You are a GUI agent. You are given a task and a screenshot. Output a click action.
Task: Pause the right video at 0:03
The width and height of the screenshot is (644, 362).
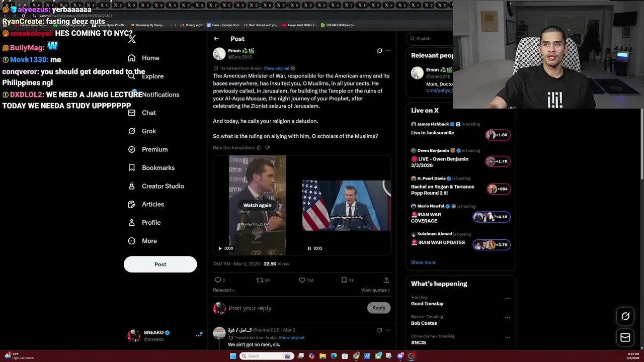(x=309, y=248)
